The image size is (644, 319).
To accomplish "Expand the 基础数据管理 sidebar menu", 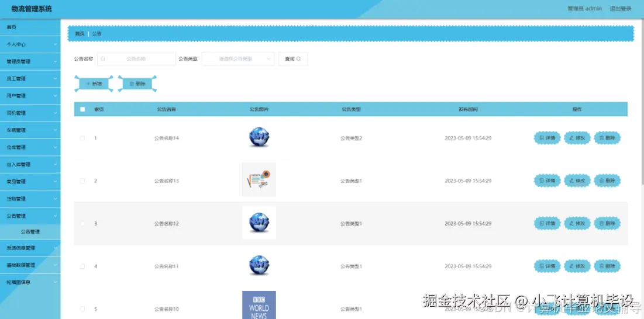I will [x=30, y=265].
